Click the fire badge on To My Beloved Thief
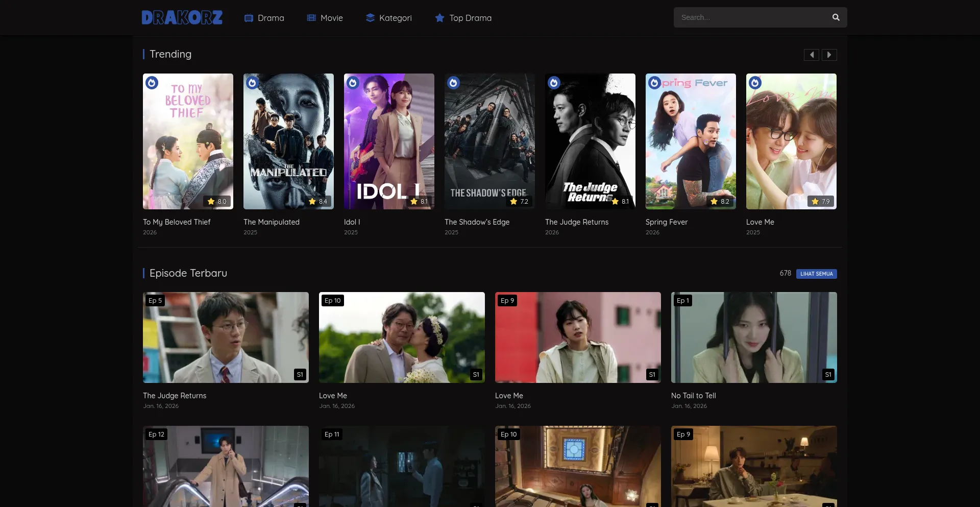 152,83
